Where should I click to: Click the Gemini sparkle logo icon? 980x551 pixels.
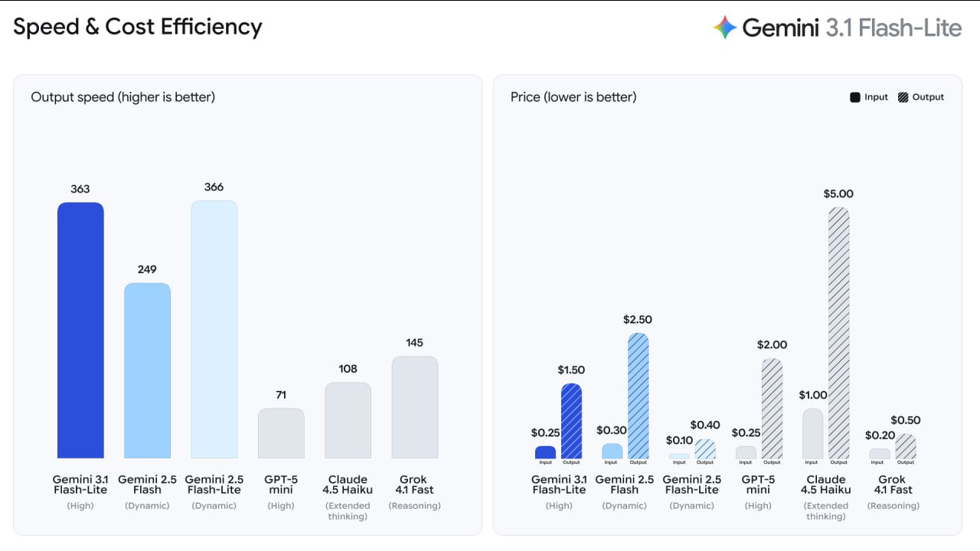[725, 28]
